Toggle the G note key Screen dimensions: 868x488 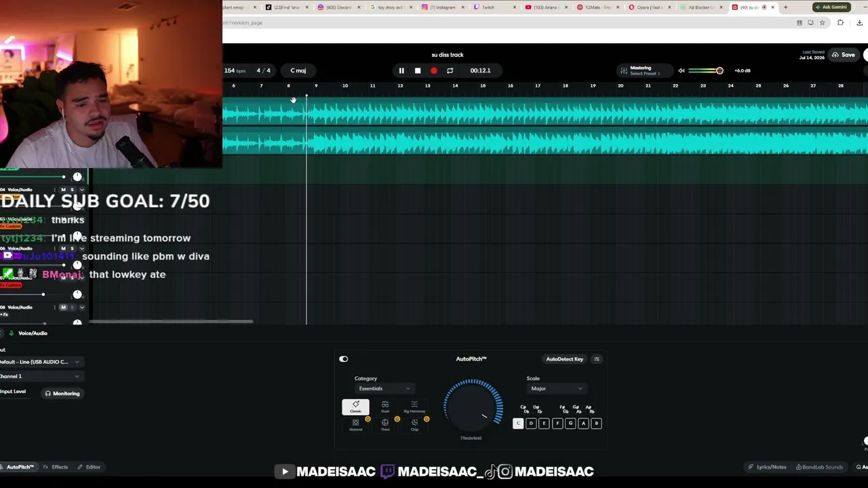click(x=570, y=424)
